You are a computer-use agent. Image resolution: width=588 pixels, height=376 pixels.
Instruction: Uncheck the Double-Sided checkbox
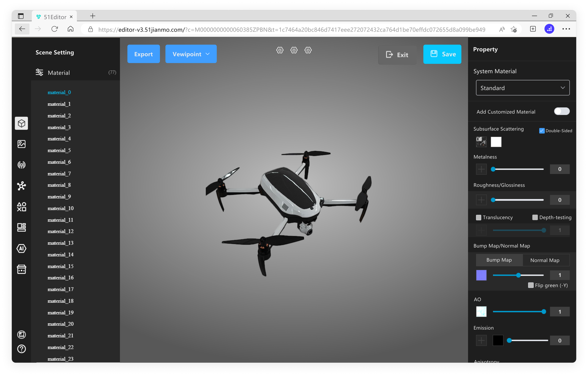(542, 131)
